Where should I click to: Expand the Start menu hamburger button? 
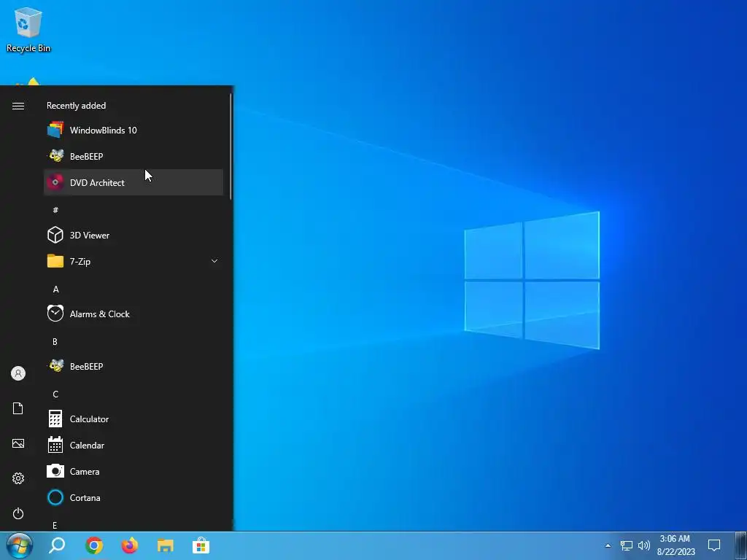point(18,106)
